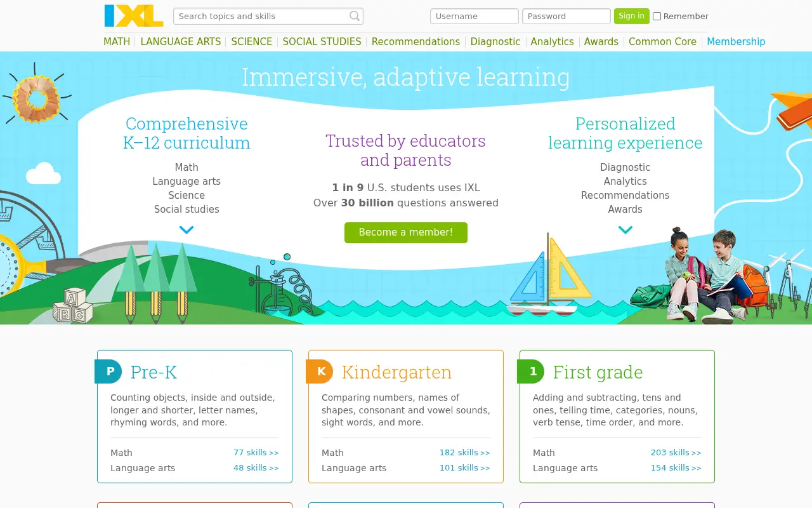
Task: Open the Pre-K grade heading
Action: [x=154, y=372]
